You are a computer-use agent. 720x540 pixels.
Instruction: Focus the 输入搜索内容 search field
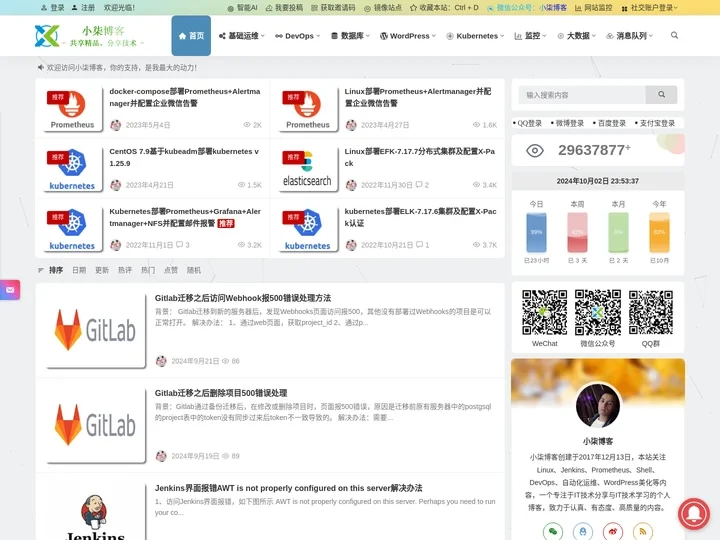click(582, 95)
